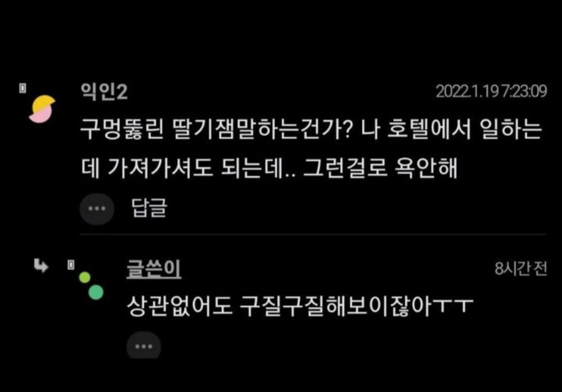
Task: Click the yellow upper half of 익인2's avatar
Action: click(x=44, y=103)
